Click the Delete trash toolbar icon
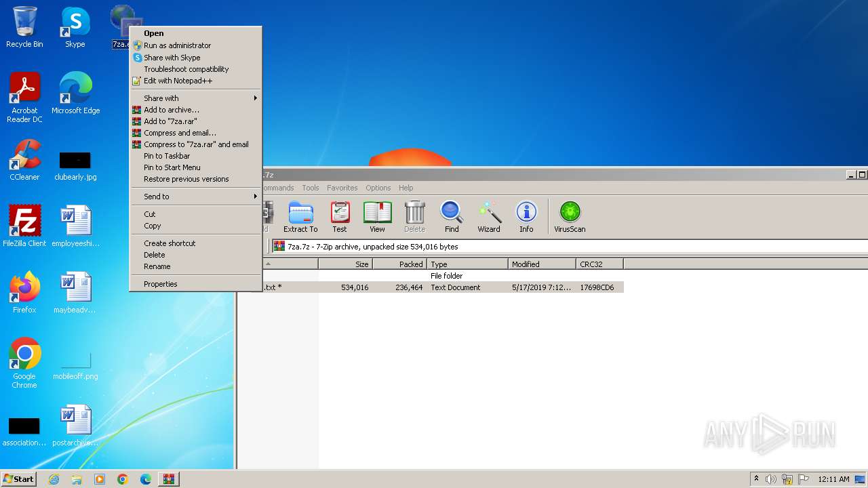Screen dimensions: 868x488 414,217
